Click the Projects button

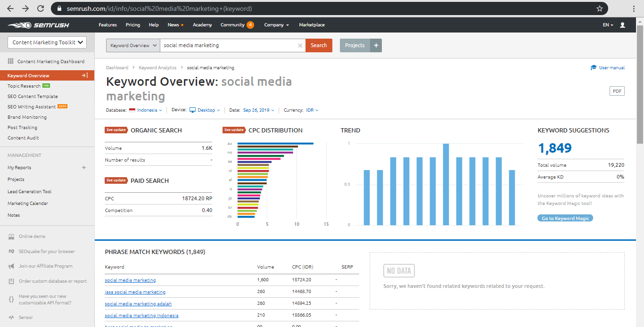tap(355, 45)
